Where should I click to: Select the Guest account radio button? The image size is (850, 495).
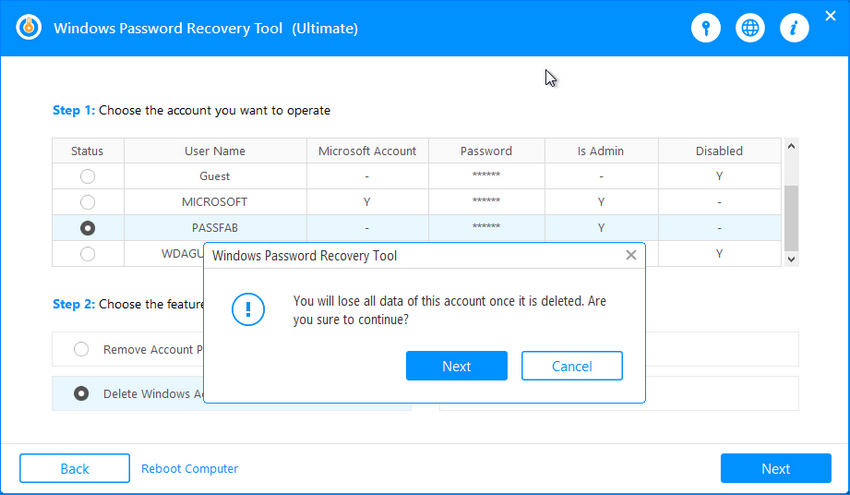[87, 176]
